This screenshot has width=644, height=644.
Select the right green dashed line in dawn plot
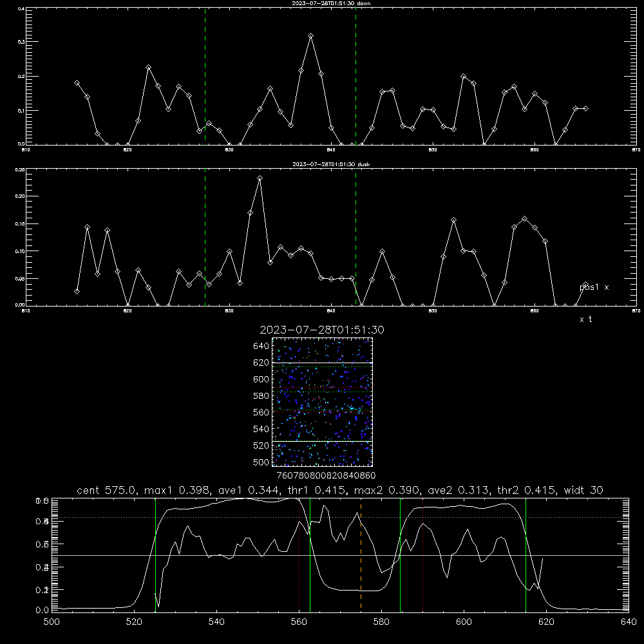(x=355, y=76)
